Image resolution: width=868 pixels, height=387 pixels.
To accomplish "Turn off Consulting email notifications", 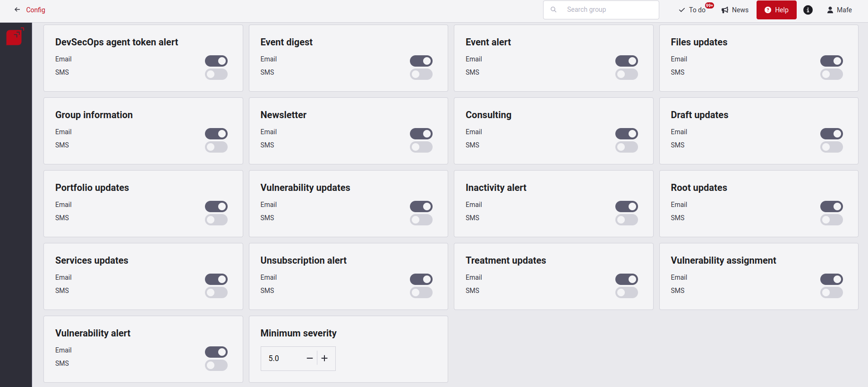I will coord(626,134).
